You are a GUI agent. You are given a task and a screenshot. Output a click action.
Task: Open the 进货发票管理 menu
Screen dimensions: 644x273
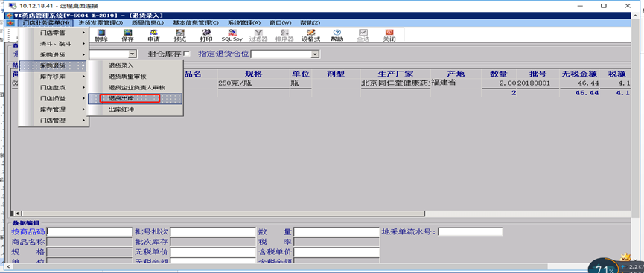(101, 22)
